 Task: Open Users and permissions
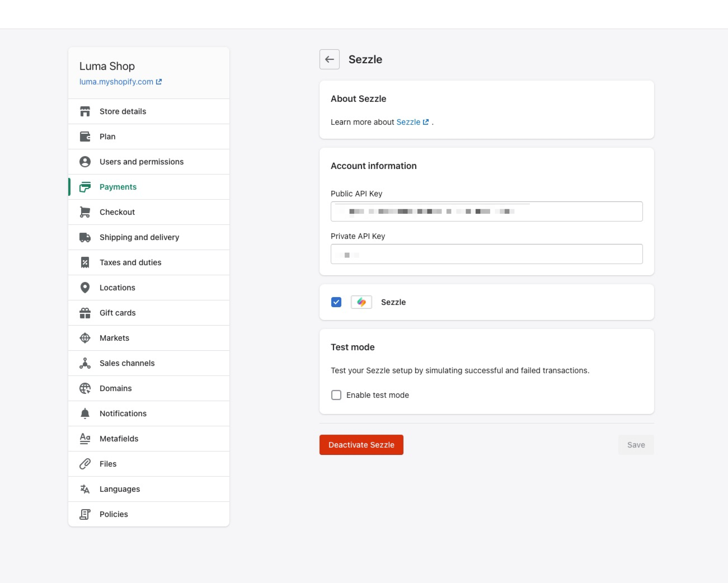pyautogui.click(x=149, y=162)
